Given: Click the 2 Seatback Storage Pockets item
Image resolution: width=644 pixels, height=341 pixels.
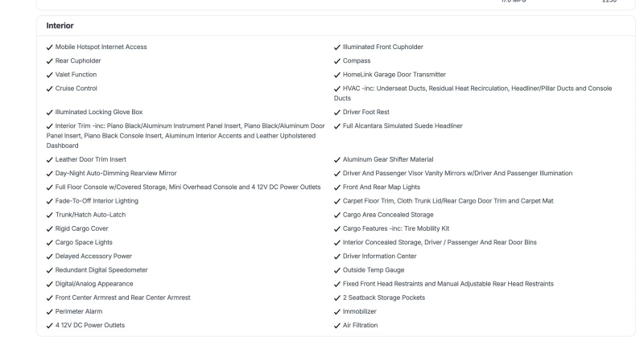Looking at the screenshot, I should click(384, 297).
